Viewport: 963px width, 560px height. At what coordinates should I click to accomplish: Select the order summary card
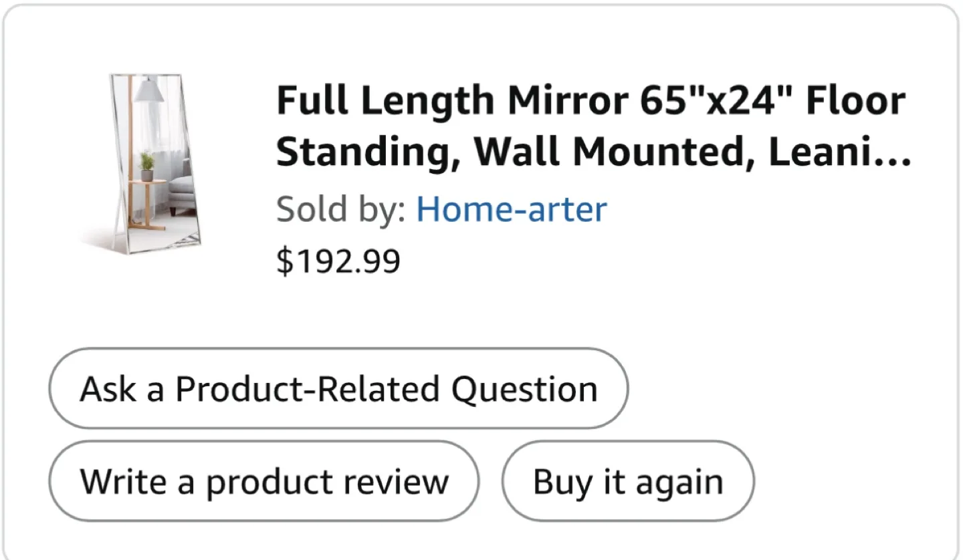tap(481, 280)
